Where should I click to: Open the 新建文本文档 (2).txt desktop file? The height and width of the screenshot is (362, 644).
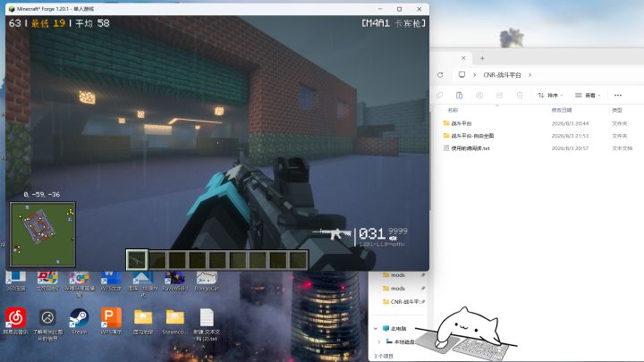click(207, 324)
